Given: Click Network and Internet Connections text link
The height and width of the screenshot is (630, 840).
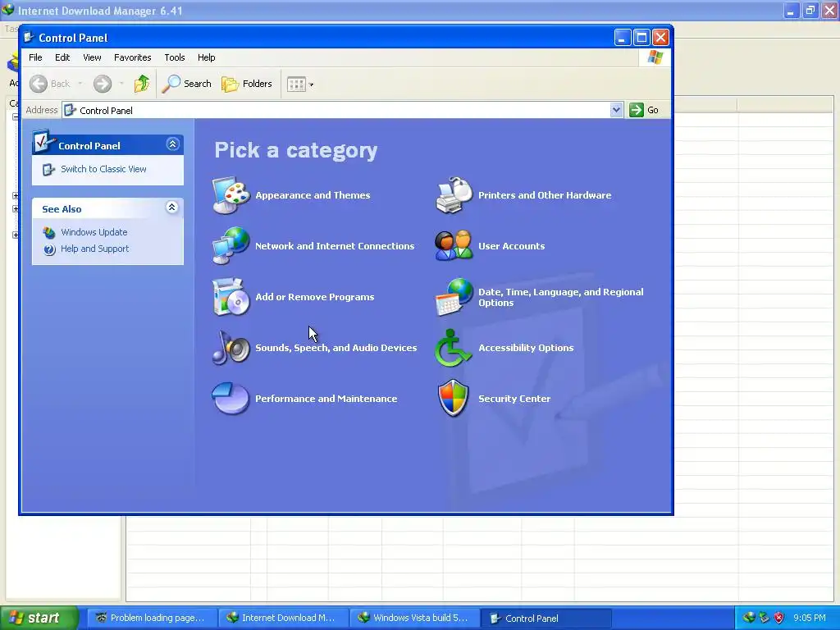Looking at the screenshot, I should click(335, 246).
